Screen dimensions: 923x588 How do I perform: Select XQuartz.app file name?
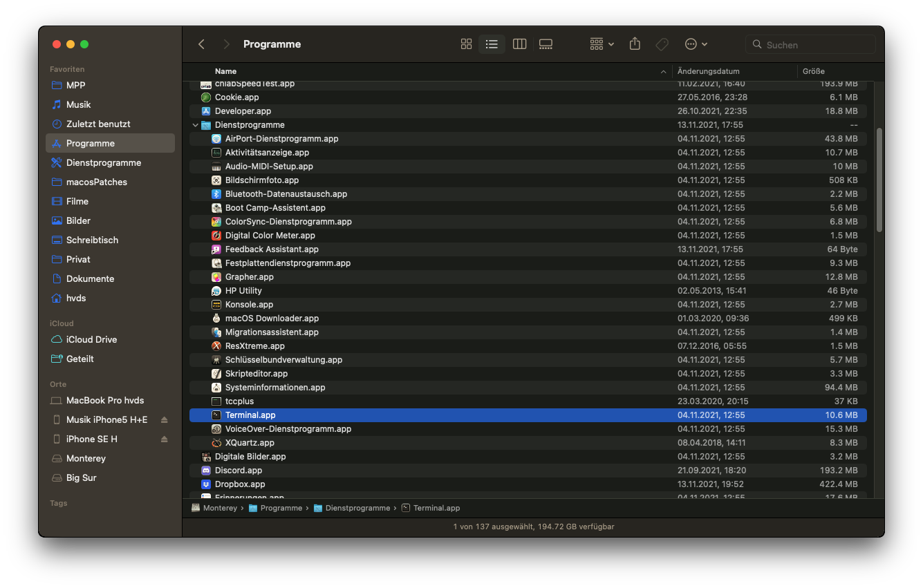pyautogui.click(x=250, y=443)
